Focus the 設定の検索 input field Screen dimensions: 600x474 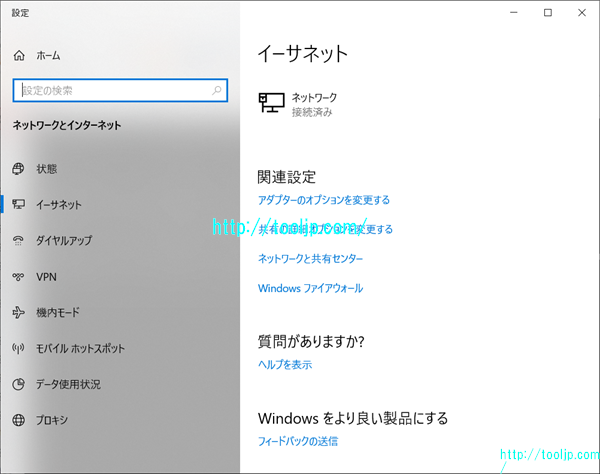point(120,90)
